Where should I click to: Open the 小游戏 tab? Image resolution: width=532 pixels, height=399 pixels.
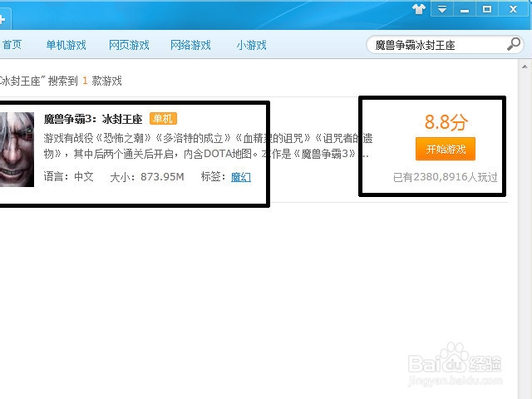pyautogui.click(x=251, y=45)
